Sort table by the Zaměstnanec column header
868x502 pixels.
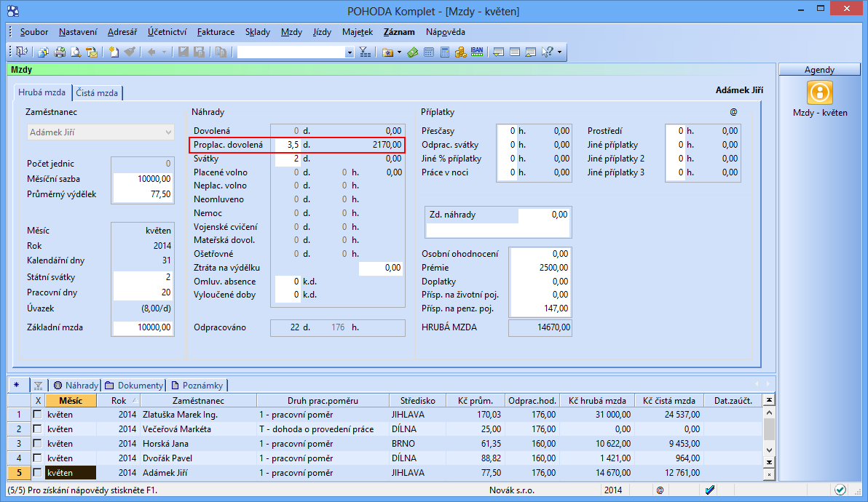198,401
